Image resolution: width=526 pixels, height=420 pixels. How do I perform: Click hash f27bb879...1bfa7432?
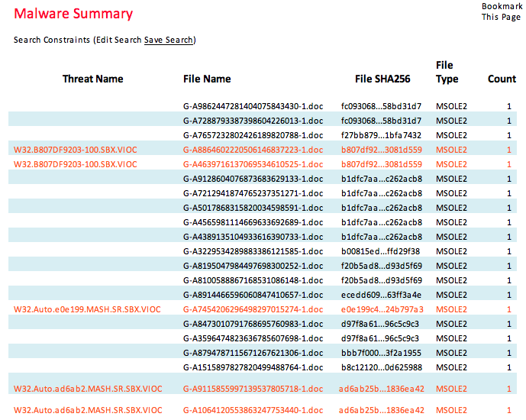(x=381, y=135)
